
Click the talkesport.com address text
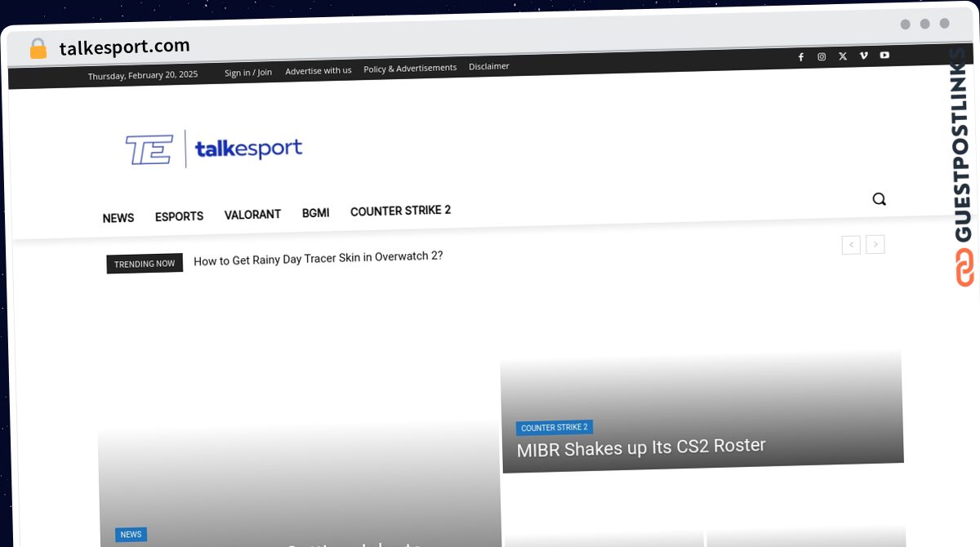(x=124, y=47)
